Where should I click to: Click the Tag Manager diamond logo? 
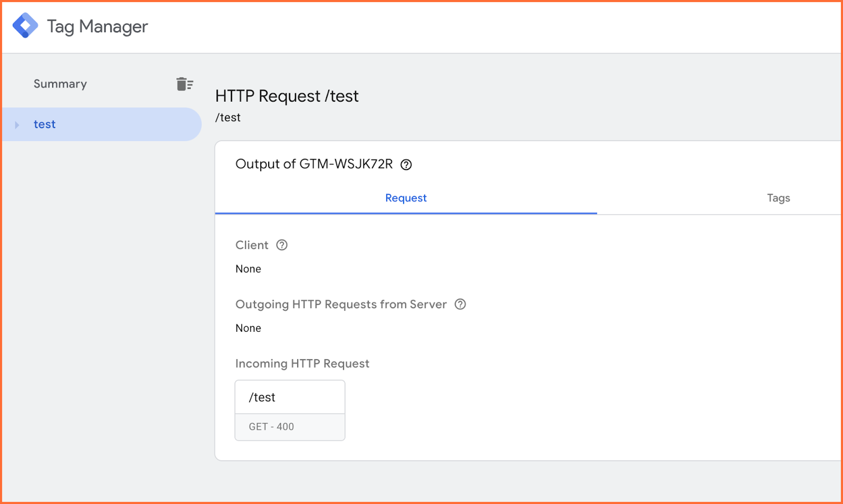tap(25, 25)
